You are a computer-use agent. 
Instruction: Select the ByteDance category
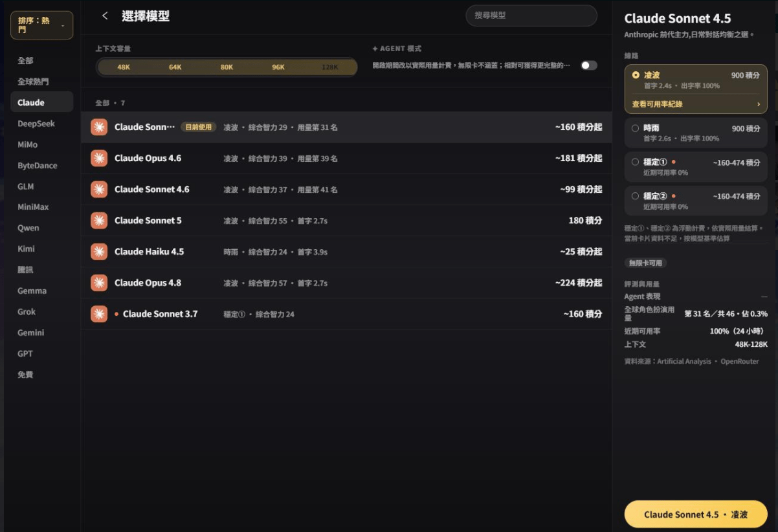(x=42, y=166)
